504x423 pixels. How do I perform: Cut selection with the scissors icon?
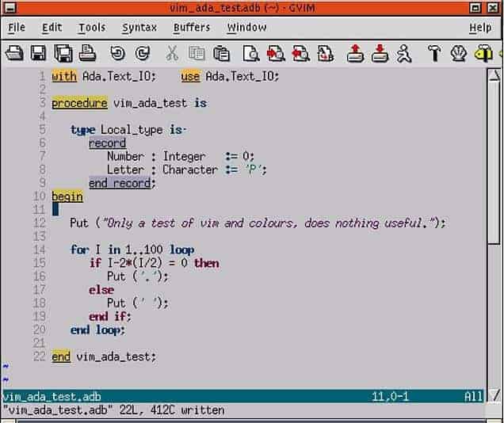[x=171, y=54]
